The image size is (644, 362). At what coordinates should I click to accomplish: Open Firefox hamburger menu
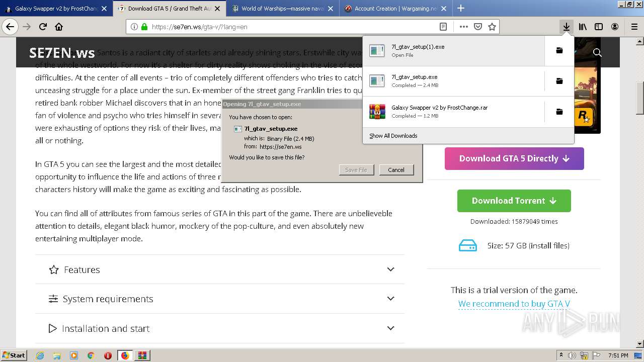634,27
